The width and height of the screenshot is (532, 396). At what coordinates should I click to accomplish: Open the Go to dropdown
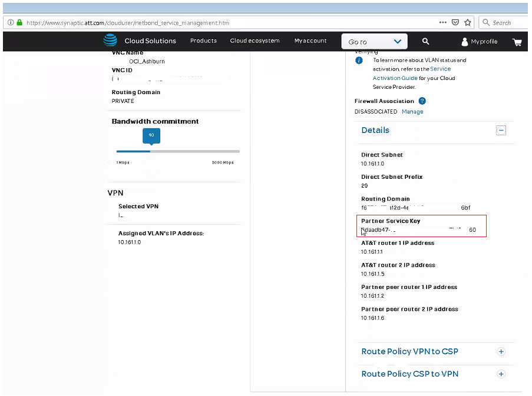click(375, 42)
